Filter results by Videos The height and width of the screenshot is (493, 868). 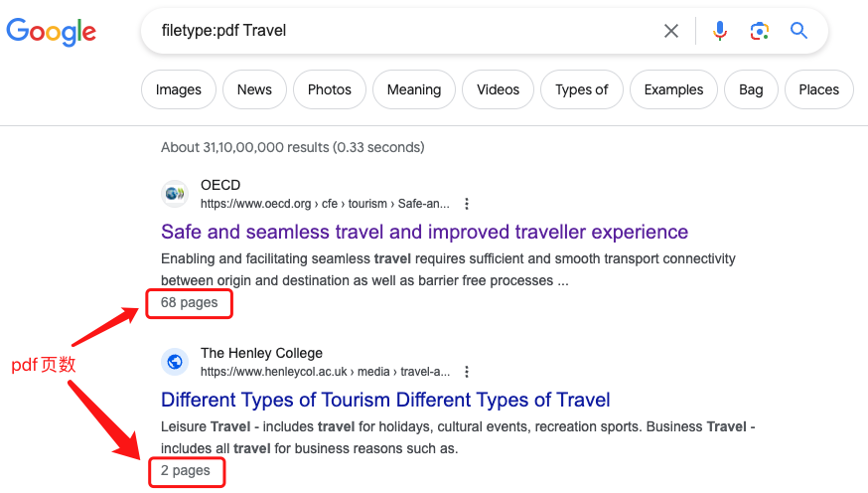(498, 89)
